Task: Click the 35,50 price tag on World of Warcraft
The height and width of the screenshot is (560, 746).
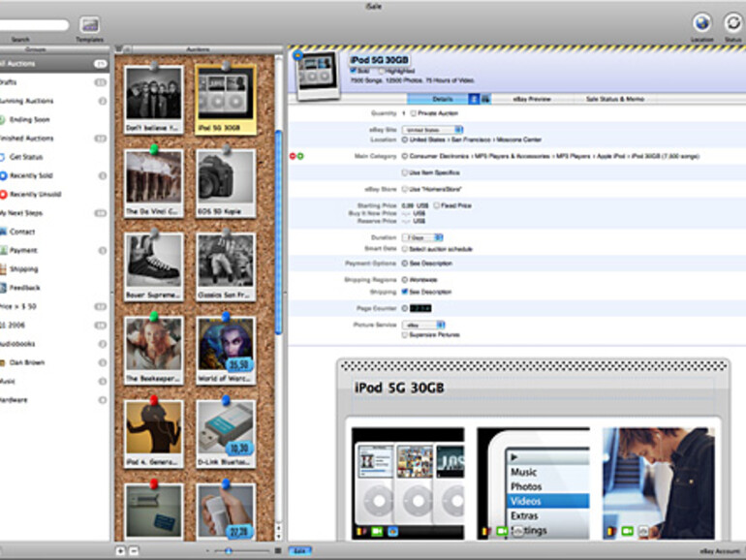Action: (239, 364)
